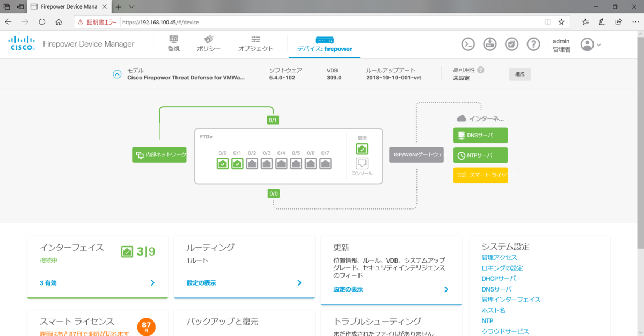The width and height of the screenshot is (644, 336).
Task: Open the help question mark icon
Action: tap(533, 44)
